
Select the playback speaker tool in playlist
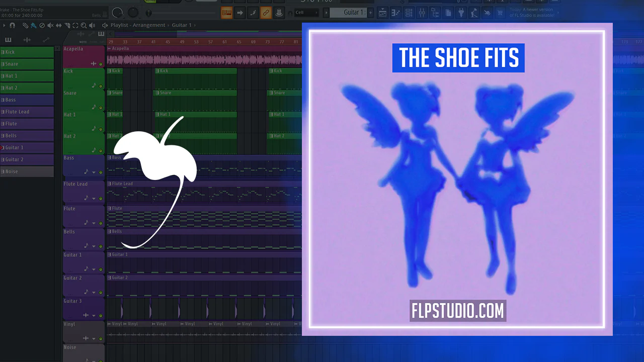tap(93, 25)
